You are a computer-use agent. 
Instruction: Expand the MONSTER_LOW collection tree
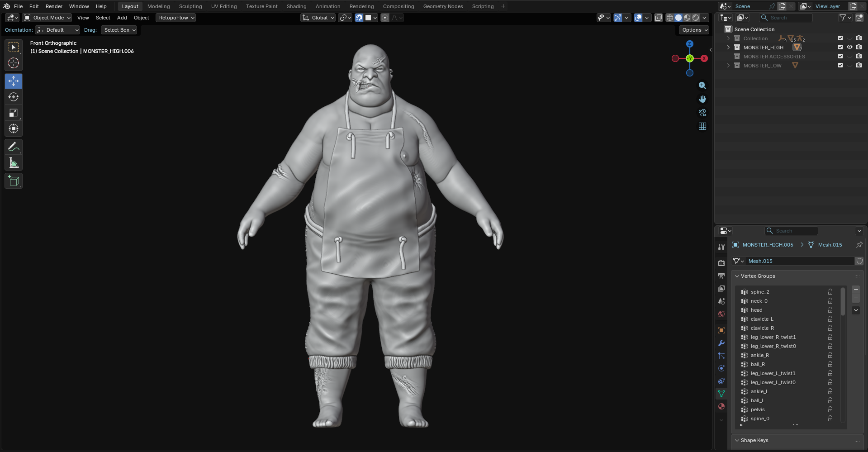point(728,66)
